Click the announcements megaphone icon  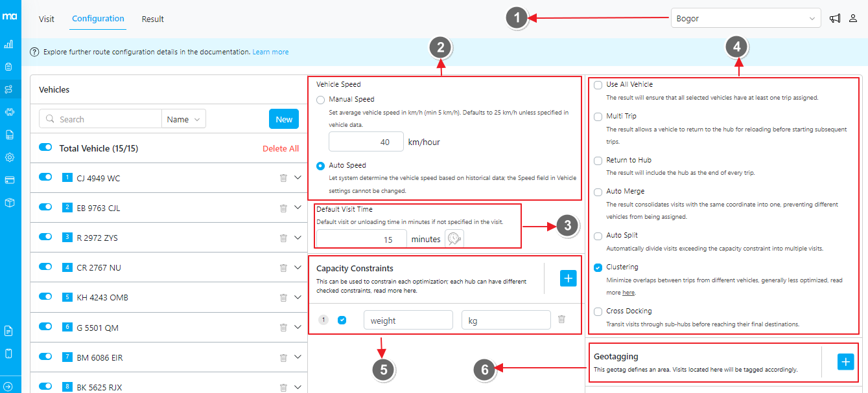pyautogui.click(x=835, y=19)
